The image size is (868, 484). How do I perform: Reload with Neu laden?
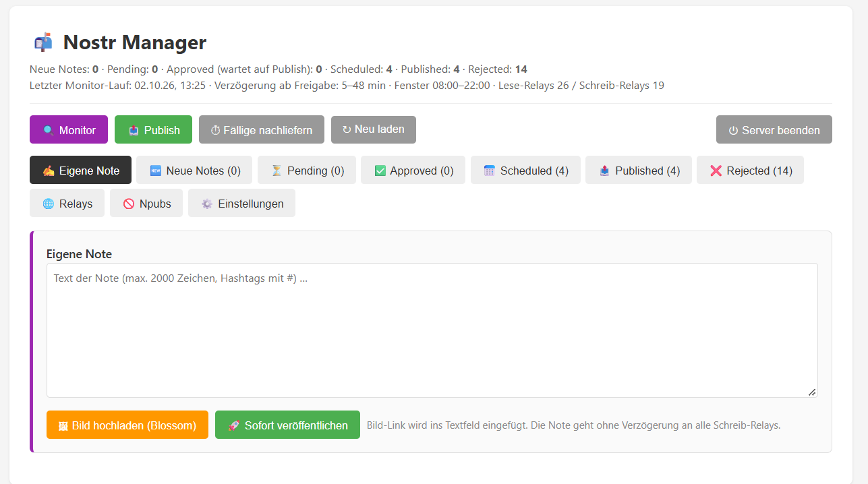[x=374, y=129]
